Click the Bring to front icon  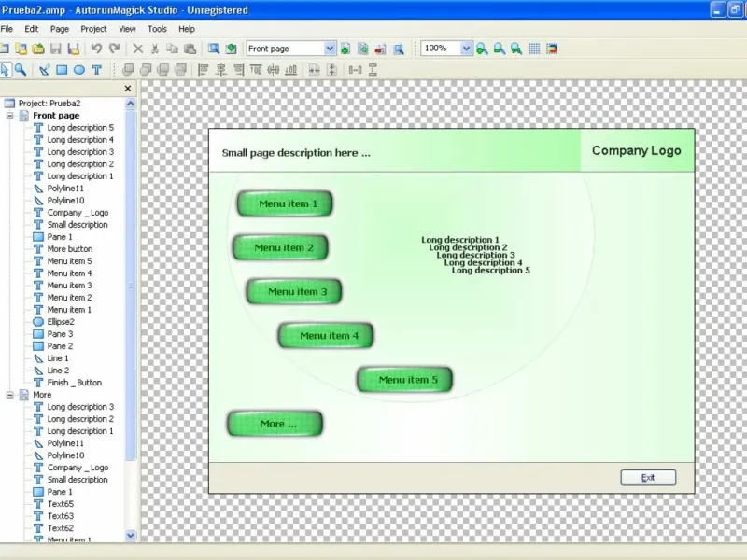coord(128,70)
